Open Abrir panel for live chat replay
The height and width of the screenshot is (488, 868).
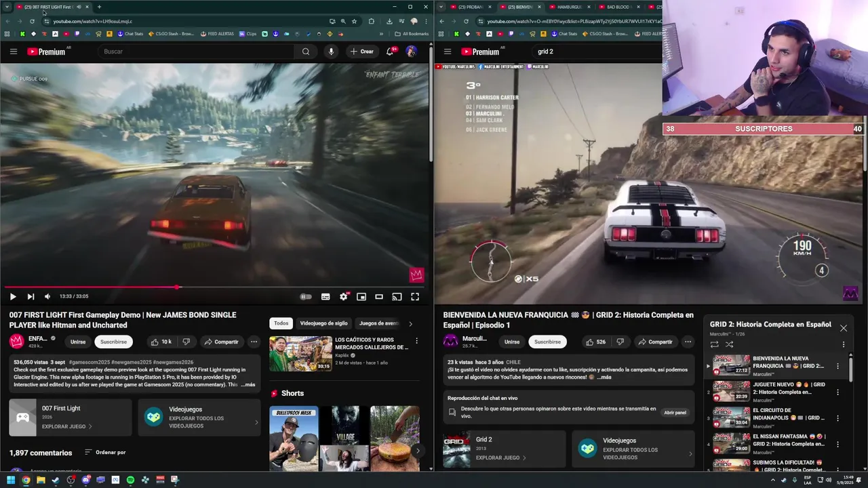pyautogui.click(x=675, y=412)
